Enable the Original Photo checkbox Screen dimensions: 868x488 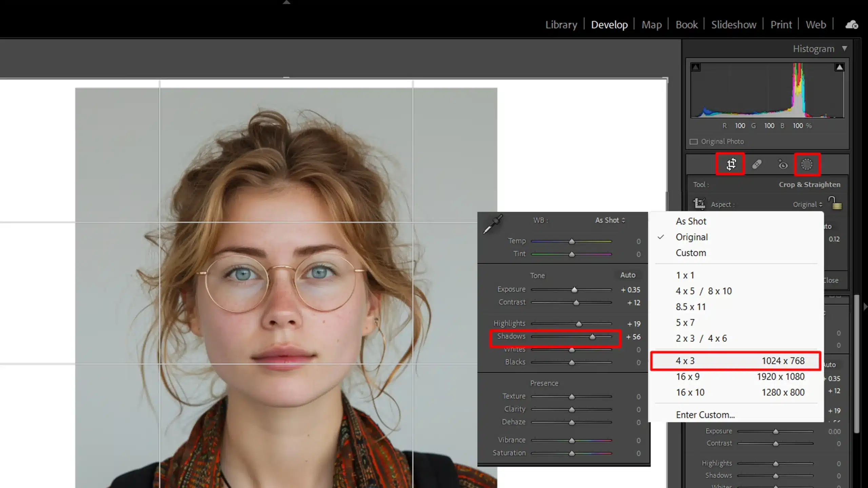pyautogui.click(x=694, y=142)
